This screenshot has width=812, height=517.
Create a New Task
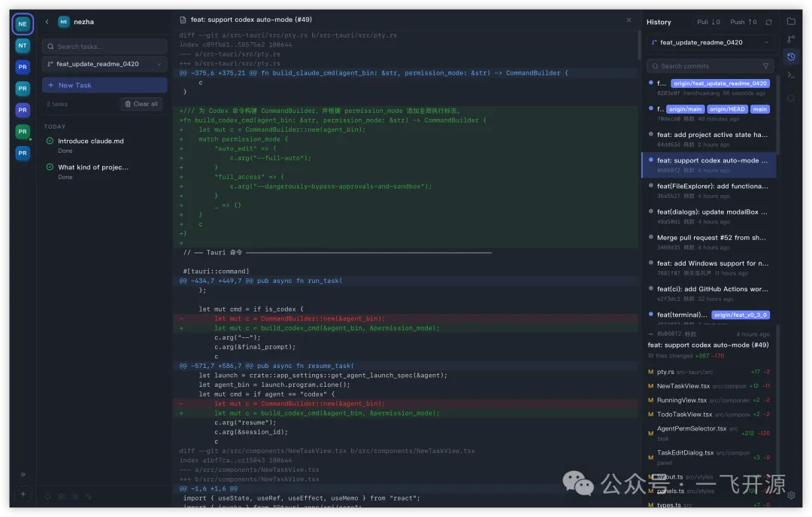point(105,85)
